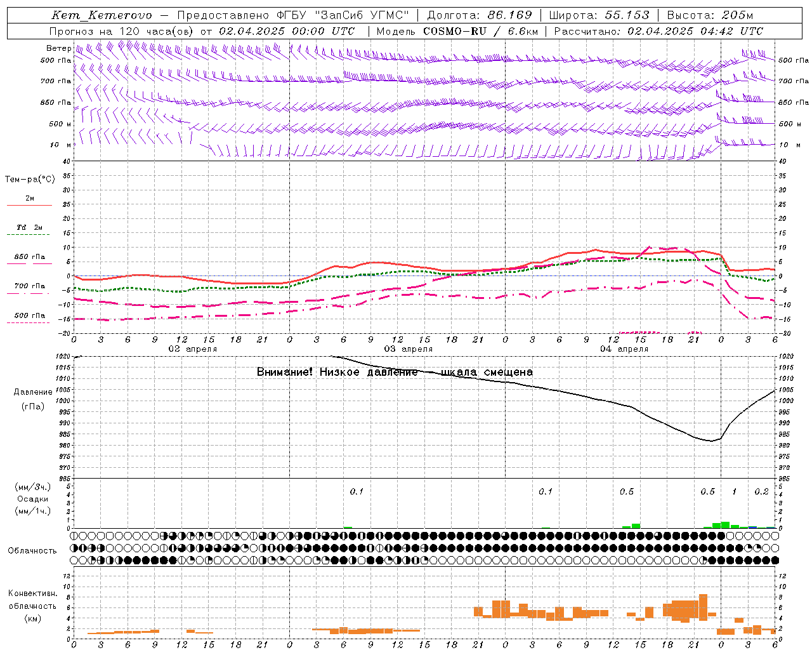The width and height of the screenshot is (812, 650).
Task: Select the 700 гПа temperature legend entry
Action: (30, 286)
